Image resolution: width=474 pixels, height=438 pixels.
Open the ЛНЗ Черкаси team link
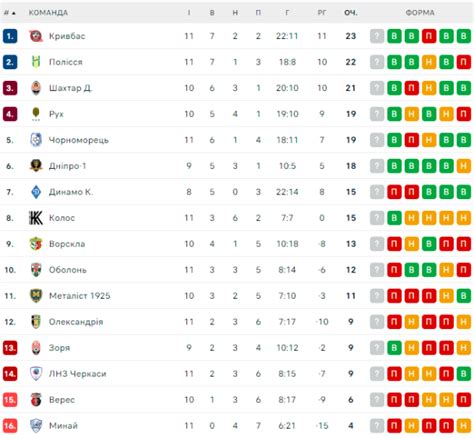click(77, 374)
